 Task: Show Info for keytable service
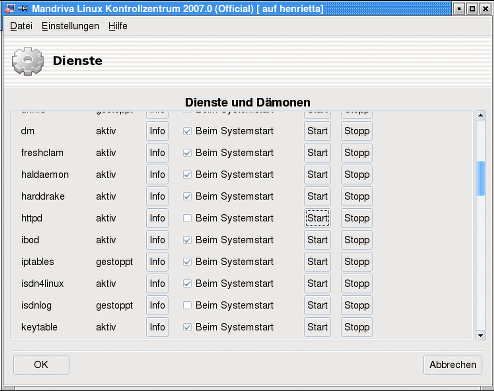157,327
